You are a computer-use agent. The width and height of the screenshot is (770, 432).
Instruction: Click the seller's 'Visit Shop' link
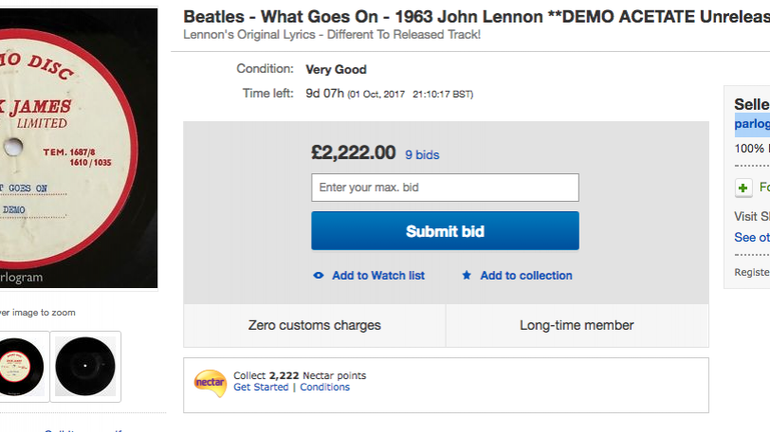click(x=752, y=217)
